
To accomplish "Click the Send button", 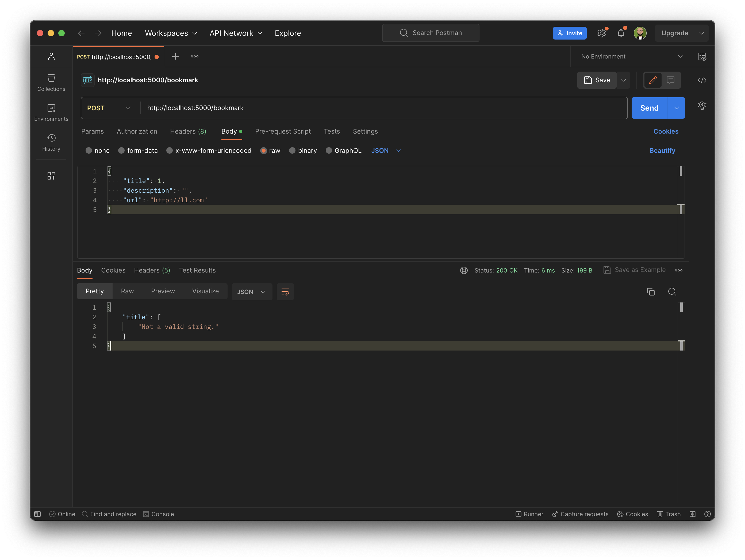I will tap(649, 108).
